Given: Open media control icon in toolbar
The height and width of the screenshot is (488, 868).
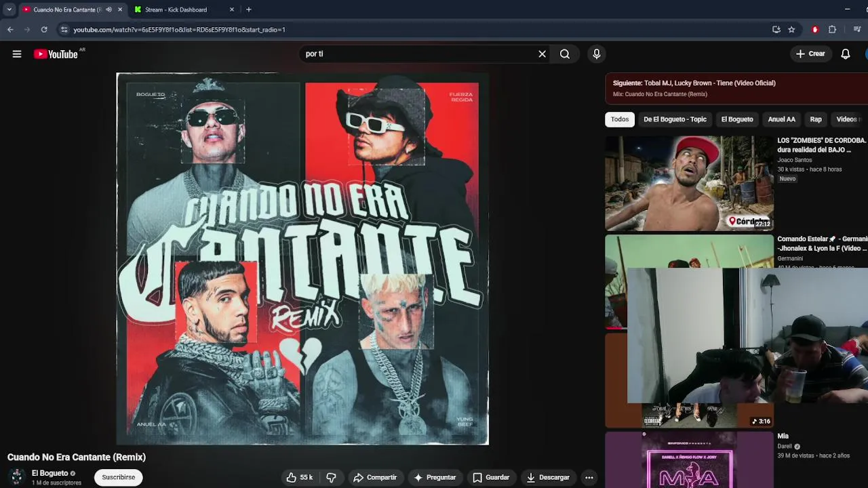Looking at the screenshot, I should 857,30.
